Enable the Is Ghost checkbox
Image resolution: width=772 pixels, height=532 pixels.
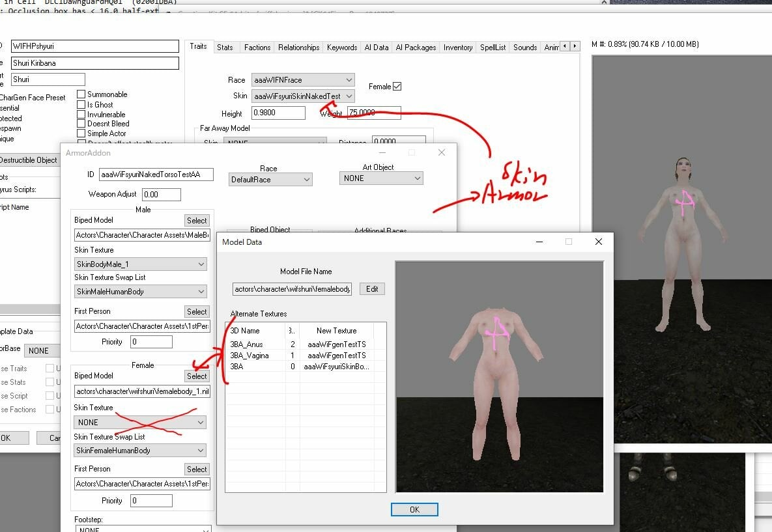tap(81, 104)
